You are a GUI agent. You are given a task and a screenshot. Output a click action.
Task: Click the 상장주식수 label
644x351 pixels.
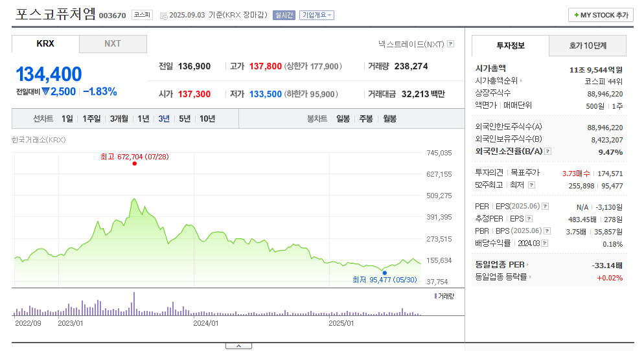click(493, 93)
